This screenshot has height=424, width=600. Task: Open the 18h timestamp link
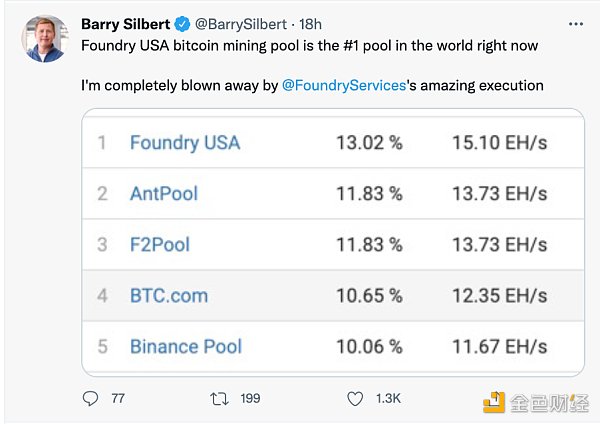pos(310,24)
